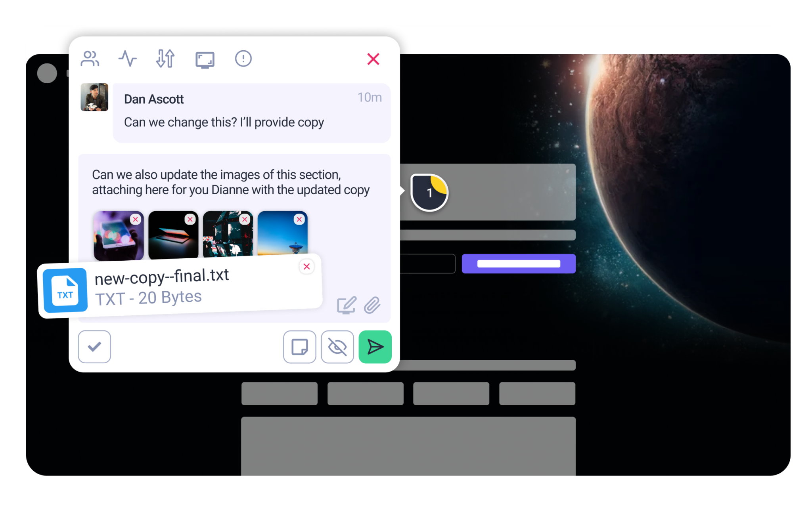This screenshot has height=521, width=812.
Task: Open the participants (users) icon
Action: click(90, 59)
